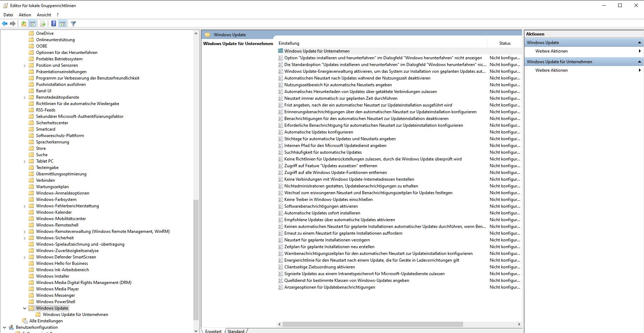Open the ? help menu
Image resolution: width=644 pixels, height=333 pixels.
57,15
